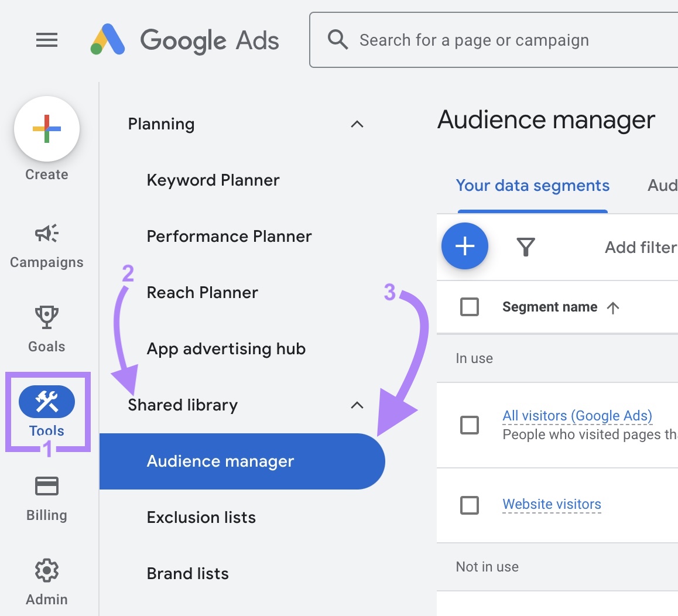Select Audience manager in the menu

point(220,461)
